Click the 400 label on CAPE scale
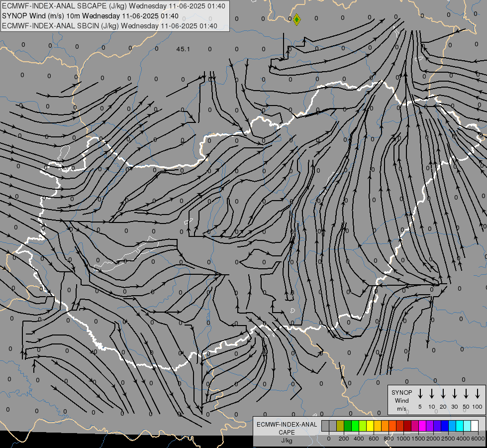487x448 pixels. (x=359, y=439)
